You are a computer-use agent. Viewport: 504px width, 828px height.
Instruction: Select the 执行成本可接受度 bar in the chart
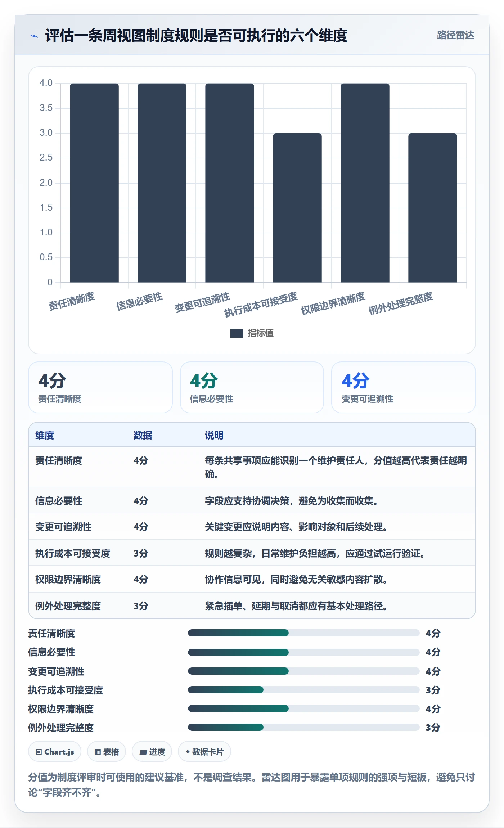tap(297, 208)
